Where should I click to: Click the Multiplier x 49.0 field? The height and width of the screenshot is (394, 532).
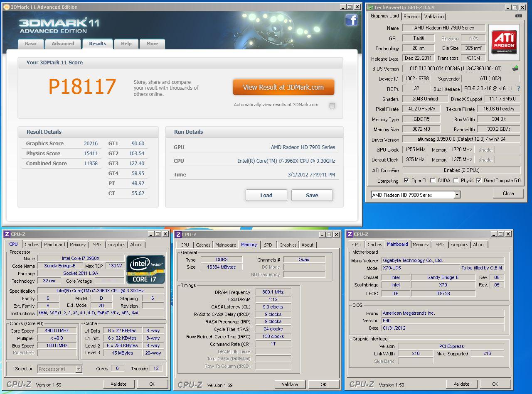point(57,338)
